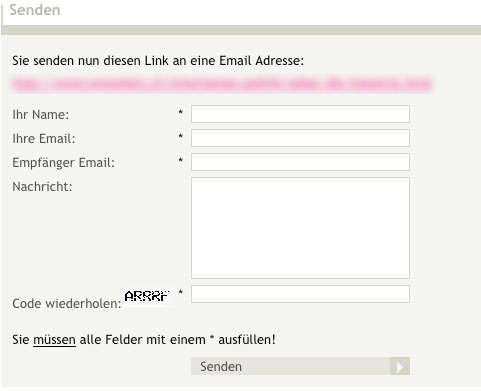Screen dimensions: 481x391
Task: Select the Senden header tab
Action: [x=35, y=10]
